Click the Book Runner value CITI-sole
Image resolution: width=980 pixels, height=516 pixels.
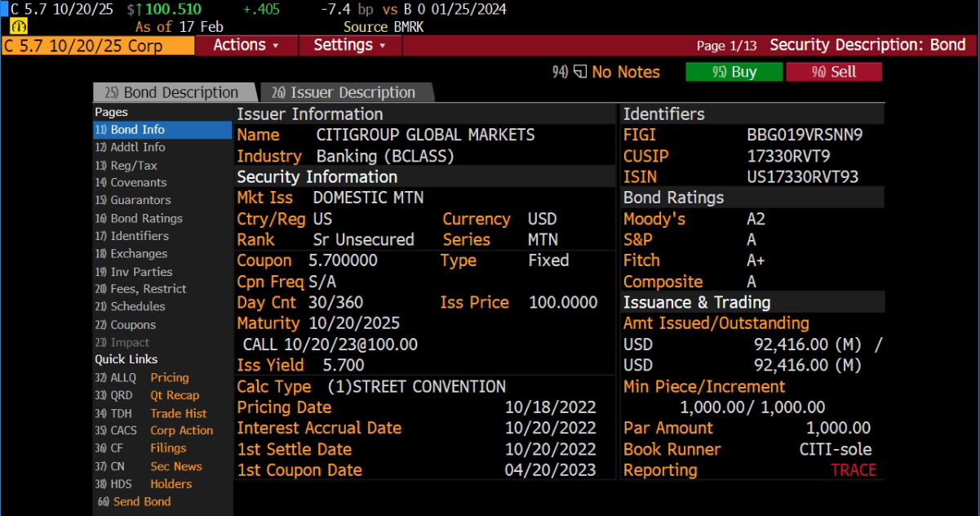pos(836,450)
